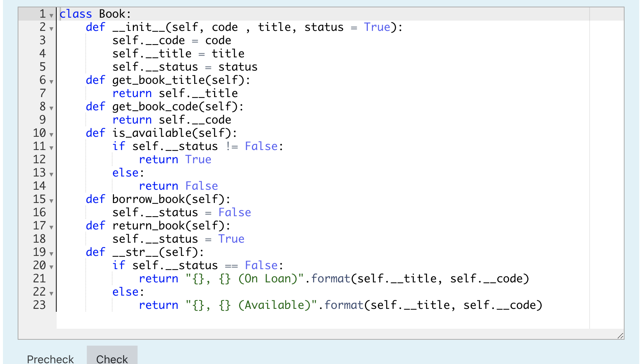Fold the get_book_title method

click(51, 81)
